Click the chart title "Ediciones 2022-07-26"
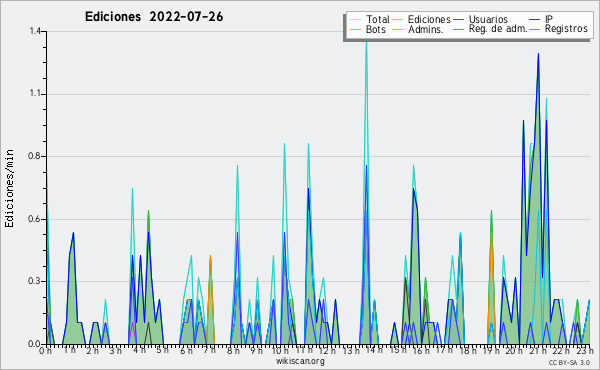 (x=154, y=17)
